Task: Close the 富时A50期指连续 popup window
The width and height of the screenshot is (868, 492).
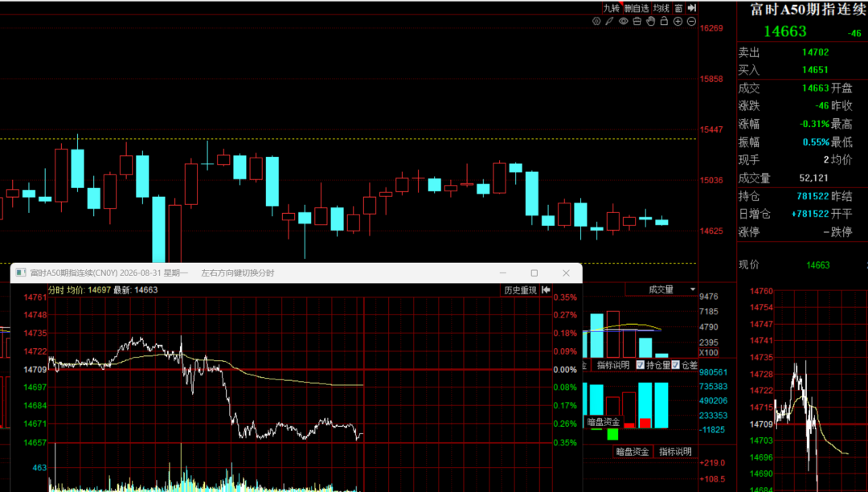Action: pyautogui.click(x=566, y=273)
